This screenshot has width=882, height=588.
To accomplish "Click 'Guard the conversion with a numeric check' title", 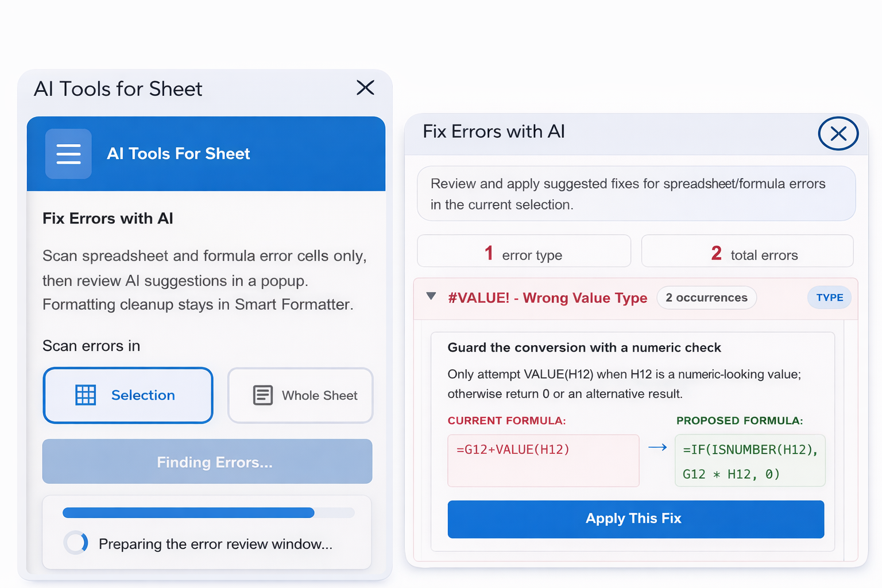I will 584,347.
